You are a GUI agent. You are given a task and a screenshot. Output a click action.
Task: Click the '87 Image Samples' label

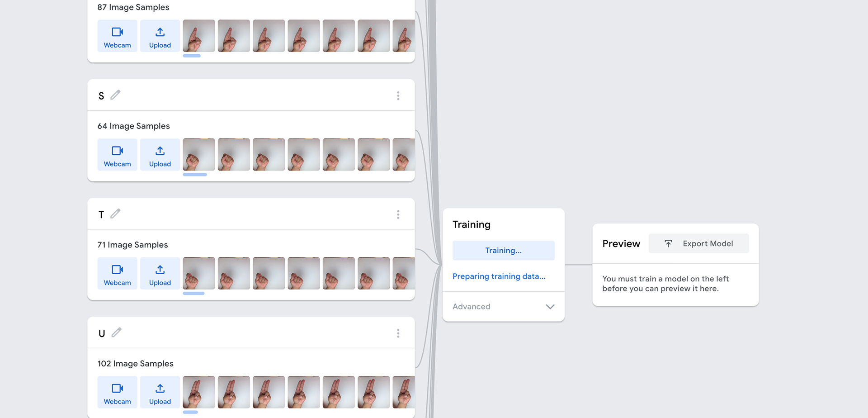[133, 7]
